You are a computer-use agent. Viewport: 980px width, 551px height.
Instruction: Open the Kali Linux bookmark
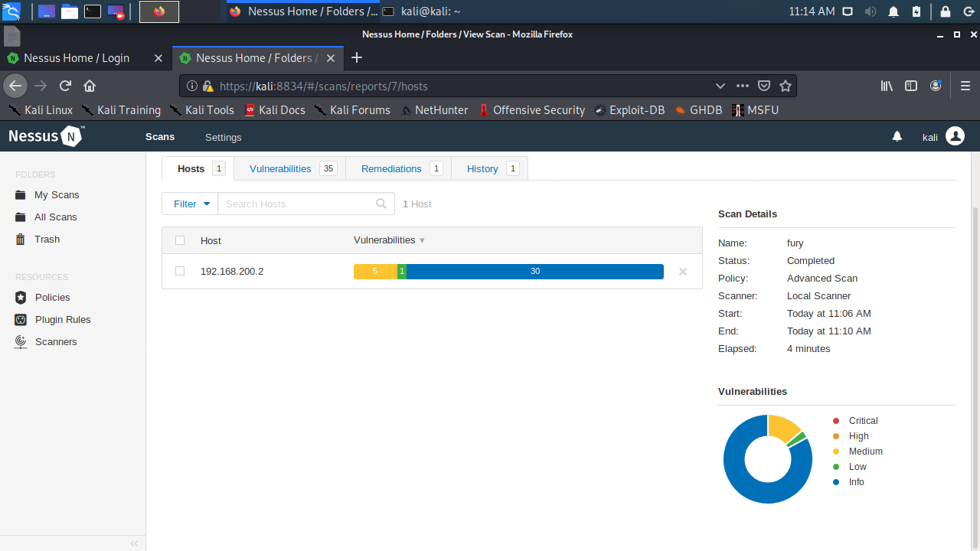(x=41, y=110)
